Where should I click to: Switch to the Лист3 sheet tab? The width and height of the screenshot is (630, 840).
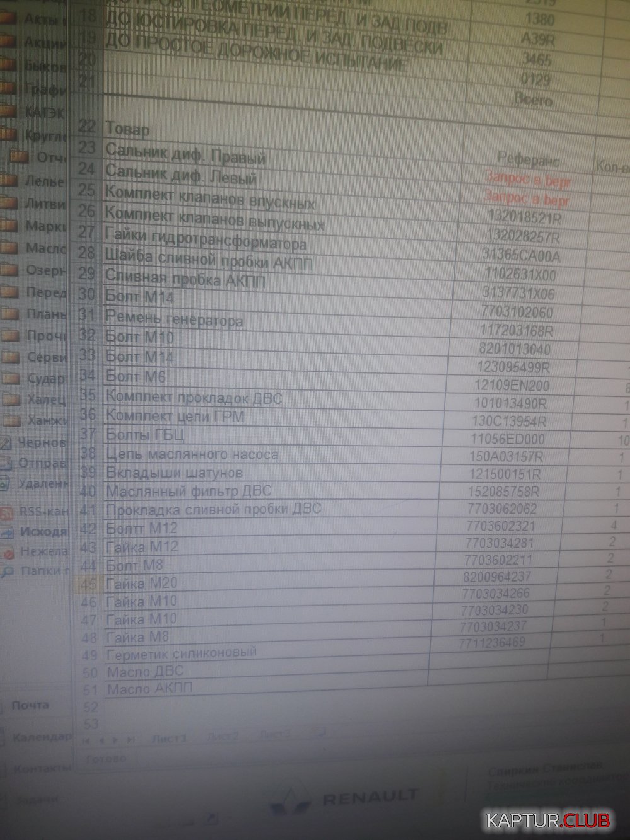[x=275, y=734]
